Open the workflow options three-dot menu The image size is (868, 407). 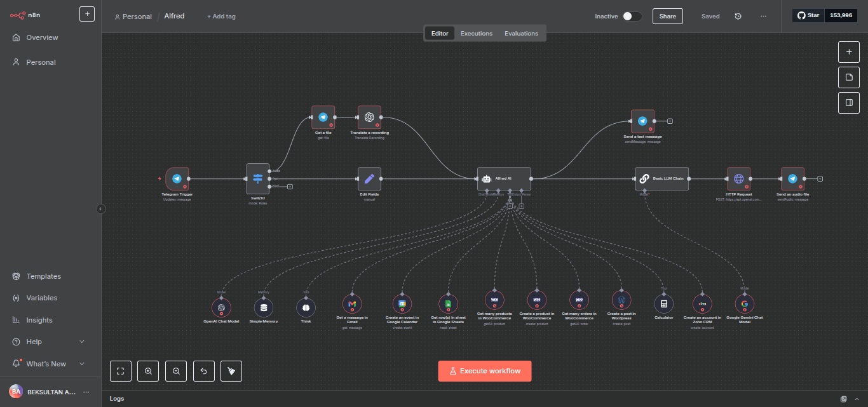[x=763, y=17]
